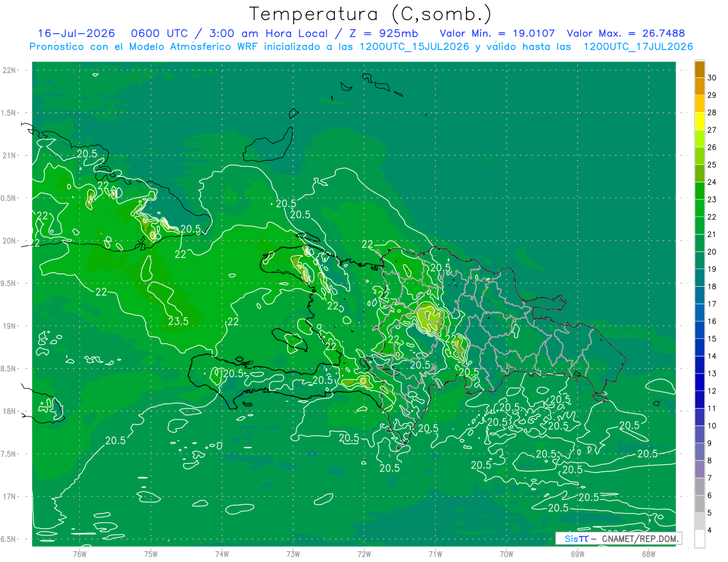Image resolution: width=728 pixels, height=562 pixels.
Task: Click the "22N" latitude axis label
Action: point(8,70)
